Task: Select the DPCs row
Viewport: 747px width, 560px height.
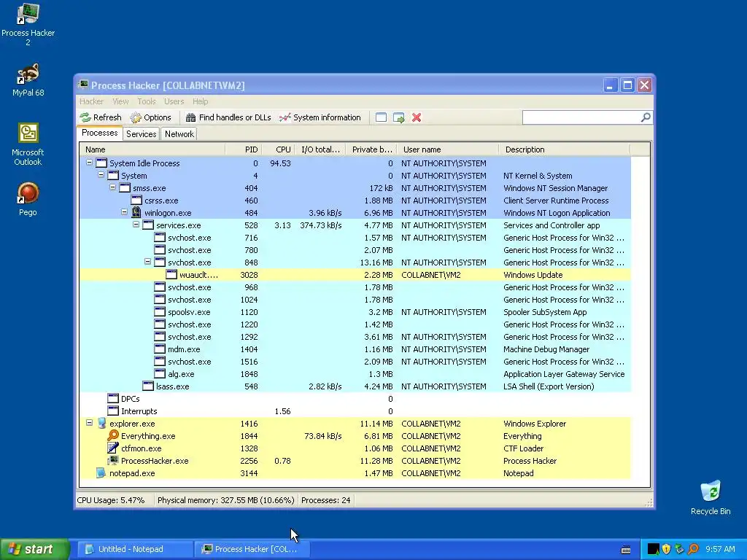Action: (355, 399)
